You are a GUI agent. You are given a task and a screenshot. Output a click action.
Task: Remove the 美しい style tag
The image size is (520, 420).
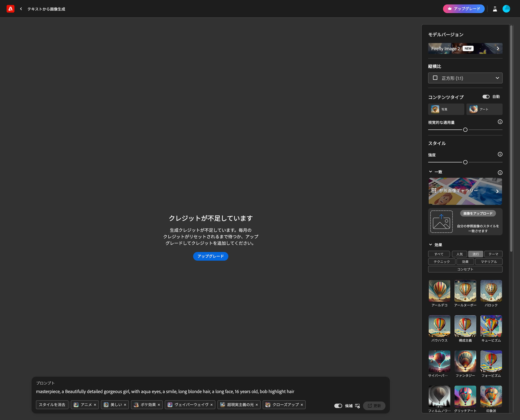click(125, 405)
